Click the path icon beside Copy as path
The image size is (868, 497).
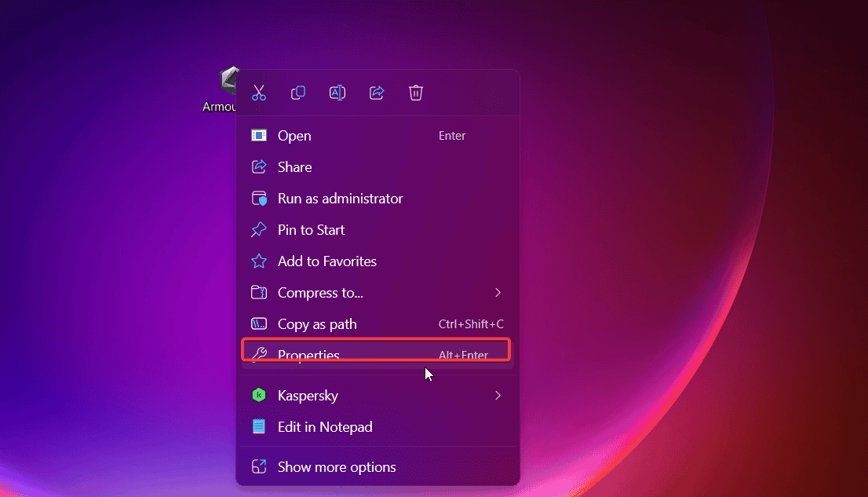tap(258, 323)
